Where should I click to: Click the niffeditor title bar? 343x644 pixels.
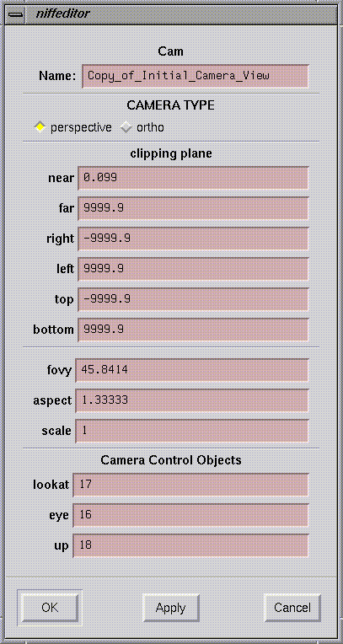click(x=180, y=13)
